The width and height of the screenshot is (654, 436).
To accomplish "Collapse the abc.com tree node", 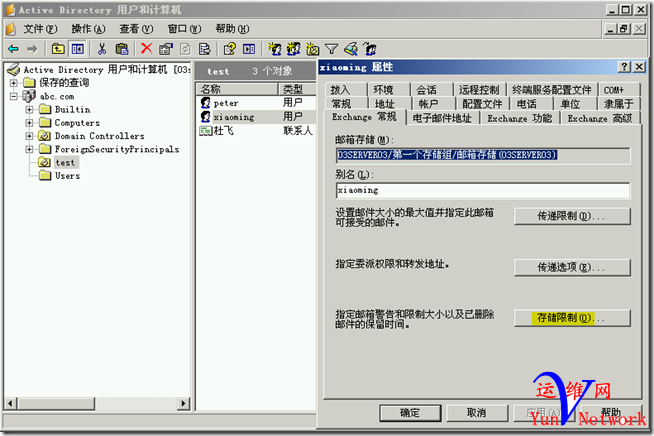I will point(14,96).
